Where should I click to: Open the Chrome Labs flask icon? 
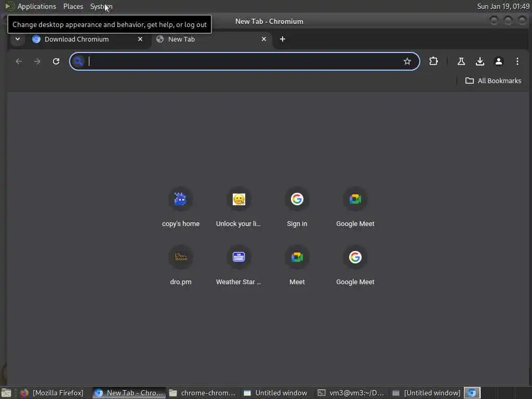(461, 61)
